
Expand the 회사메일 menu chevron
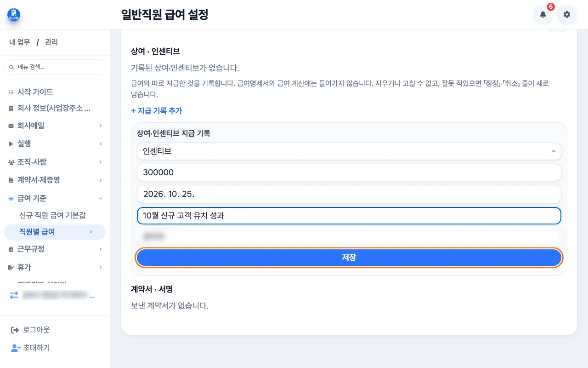click(100, 126)
